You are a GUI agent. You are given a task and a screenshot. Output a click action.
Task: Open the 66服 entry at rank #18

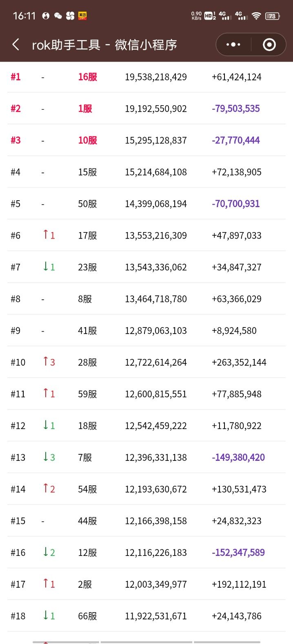87,616
